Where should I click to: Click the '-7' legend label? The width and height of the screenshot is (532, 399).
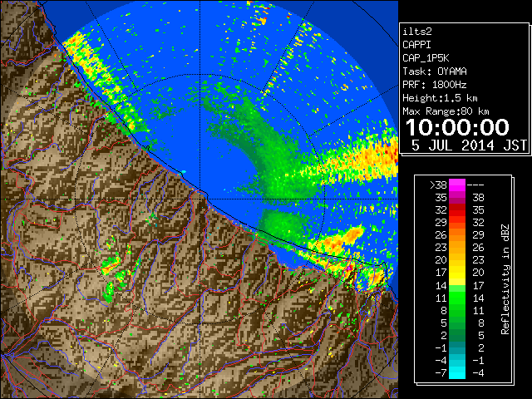click(x=441, y=373)
